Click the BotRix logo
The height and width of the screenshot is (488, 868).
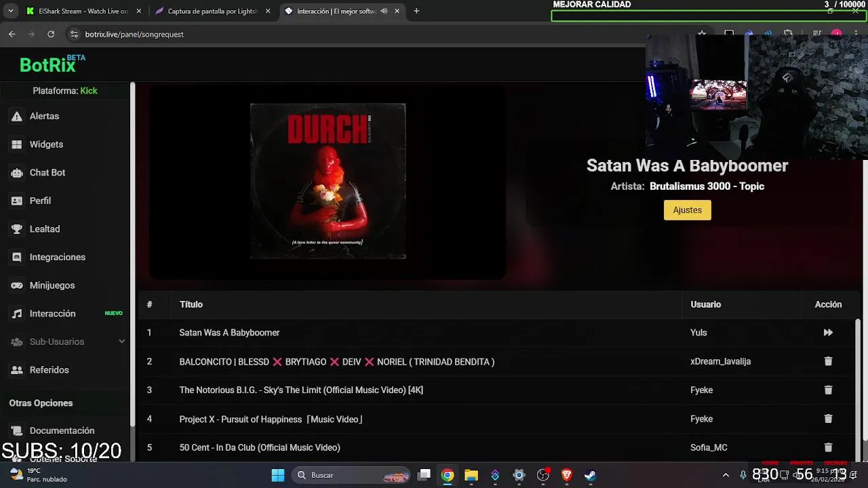coord(52,64)
